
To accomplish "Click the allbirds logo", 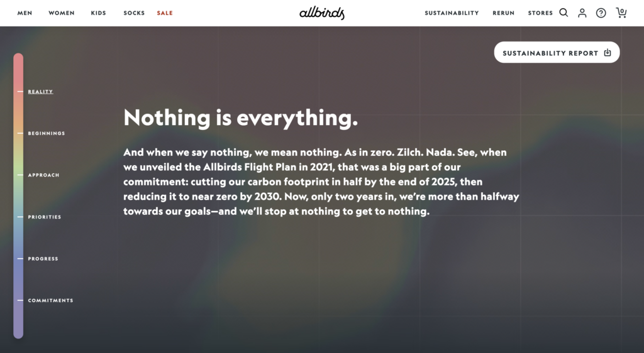I will click(322, 13).
